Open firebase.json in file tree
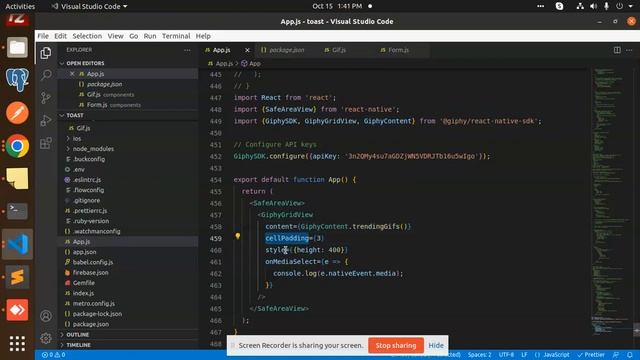Screen dimensions: 640x360 [91, 272]
